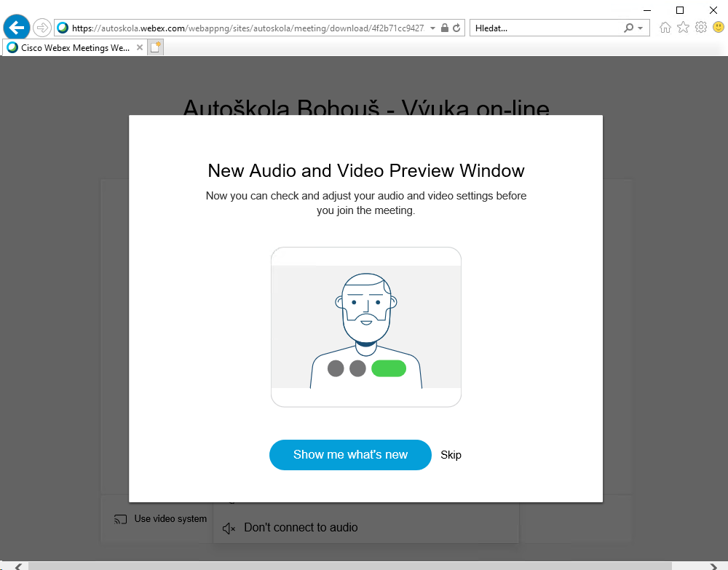The width and height of the screenshot is (728, 570).
Task: Open a new browser tab
Action: click(156, 47)
